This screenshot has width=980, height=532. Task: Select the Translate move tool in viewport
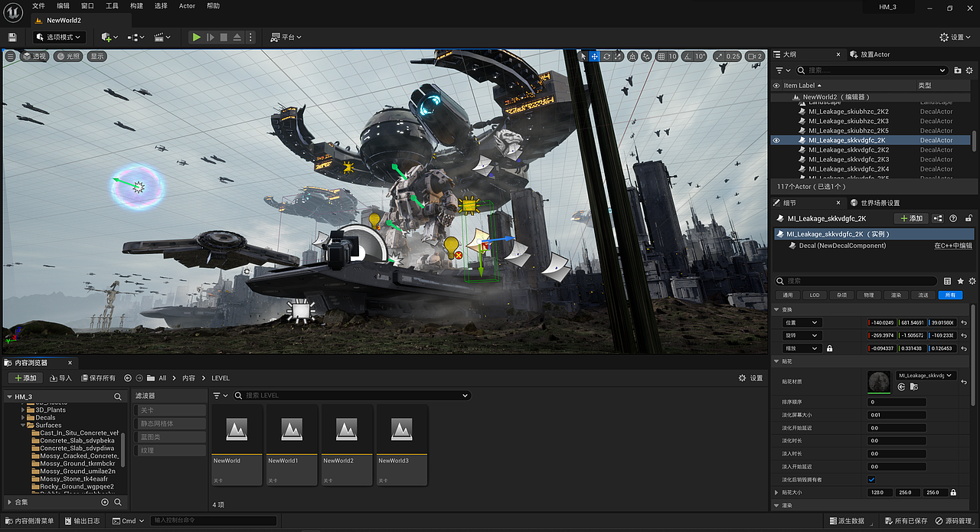point(595,56)
